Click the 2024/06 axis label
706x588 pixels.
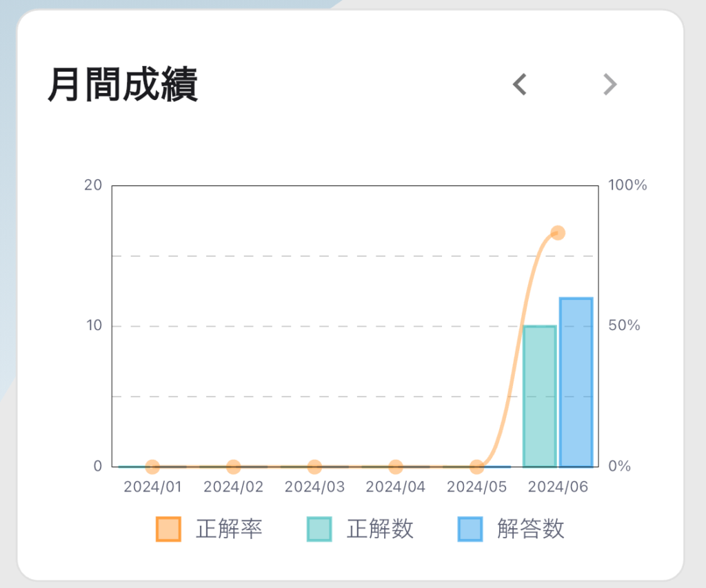tap(558, 487)
